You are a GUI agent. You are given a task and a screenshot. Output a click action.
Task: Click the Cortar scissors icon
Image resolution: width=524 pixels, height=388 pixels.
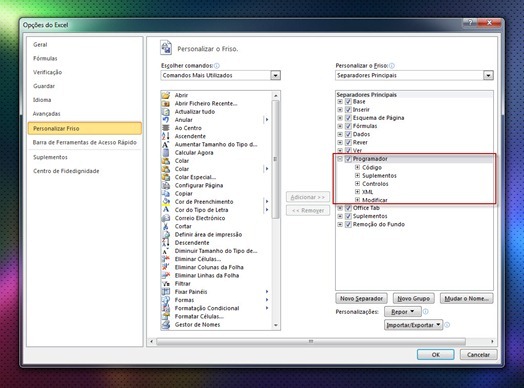coord(166,226)
